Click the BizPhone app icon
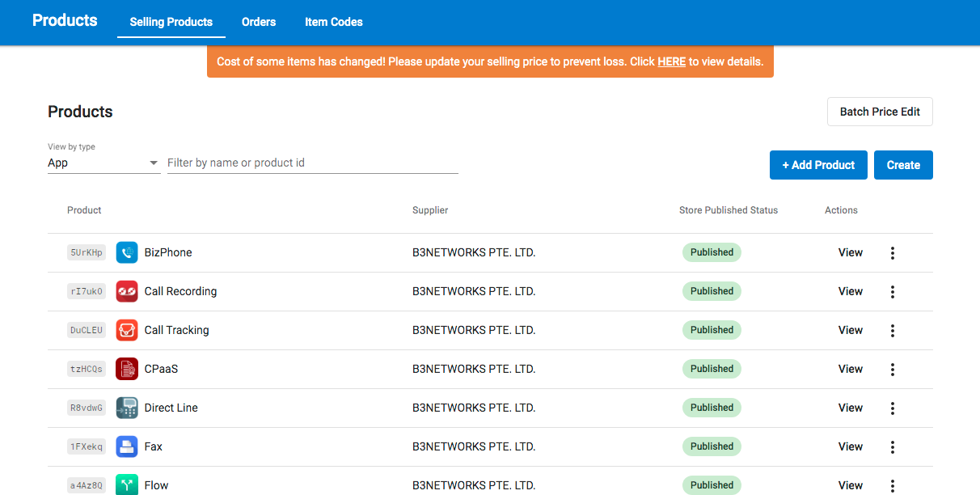 coord(127,252)
